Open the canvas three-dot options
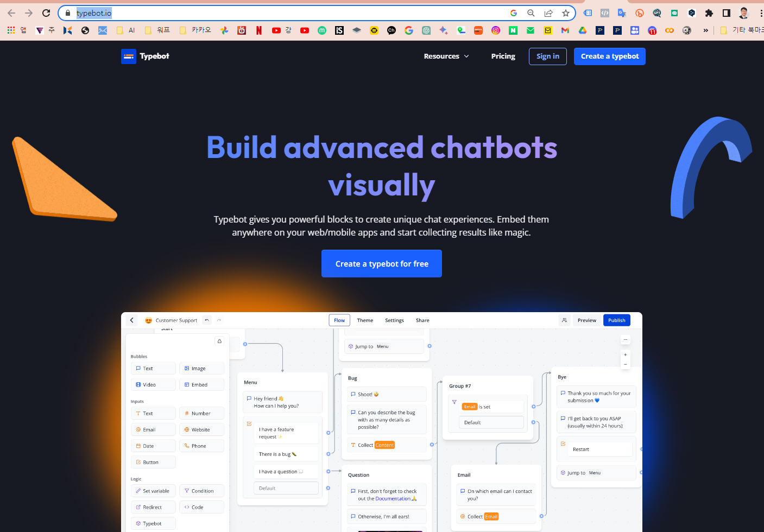The height and width of the screenshot is (532, 764). coord(626,339)
